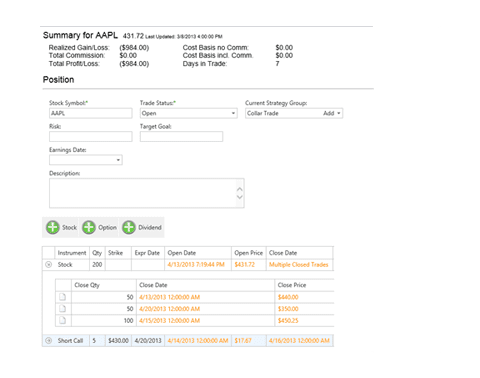Click inside the Description text area
The height and width of the screenshot is (378, 480).
pyautogui.click(x=143, y=193)
